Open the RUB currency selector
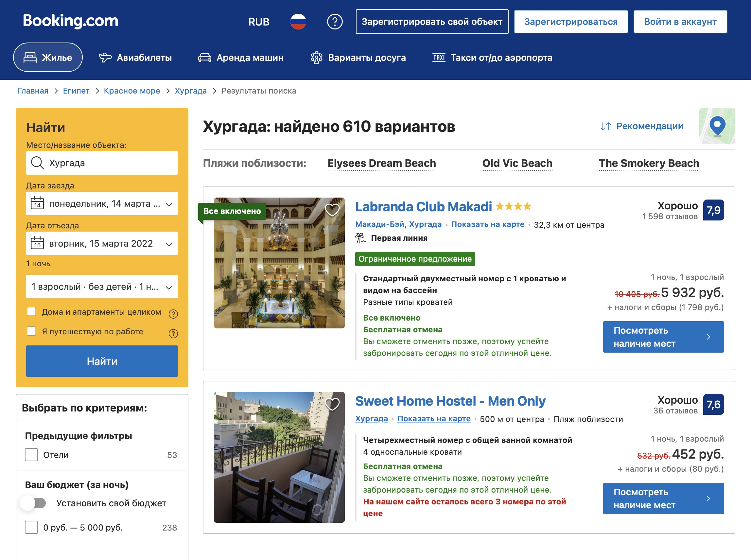The width and height of the screenshot is (751, 560). [259, 22]
